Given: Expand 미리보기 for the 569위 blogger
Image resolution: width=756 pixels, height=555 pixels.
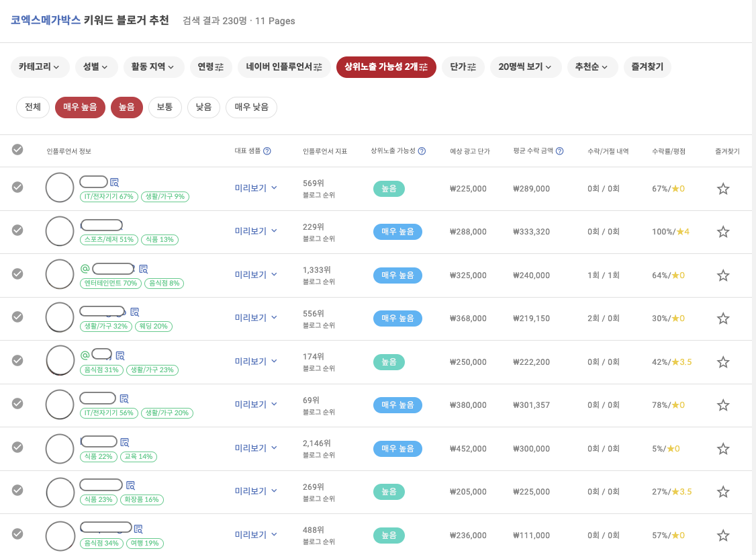Looking at the screenshot, I should point(256,188).
